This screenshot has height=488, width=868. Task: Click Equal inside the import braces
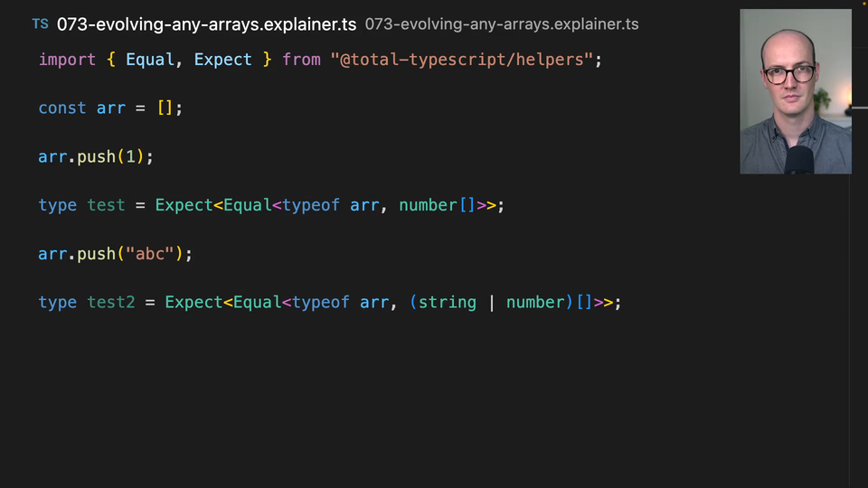pos(150,60)
